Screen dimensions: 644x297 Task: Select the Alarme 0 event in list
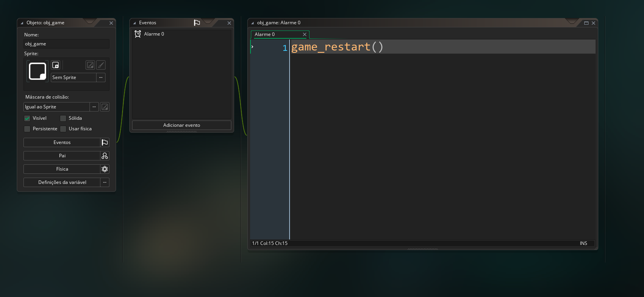[154, 34]
